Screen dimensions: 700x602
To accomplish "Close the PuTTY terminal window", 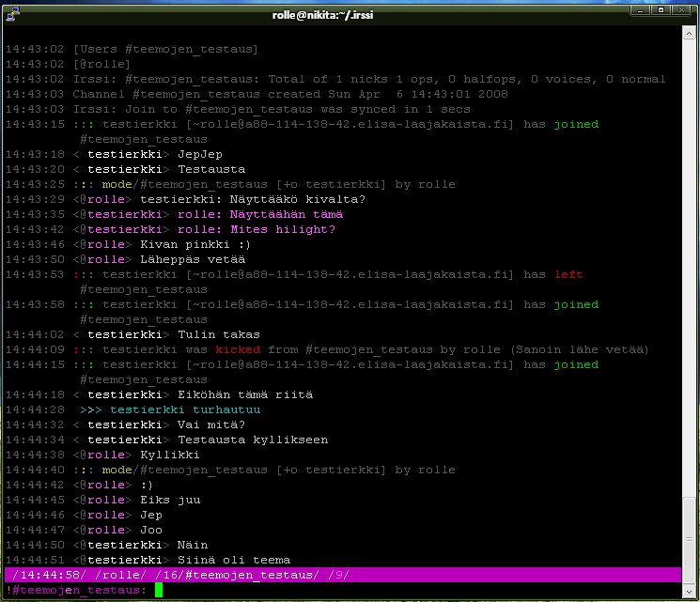I will pos(682,9).
